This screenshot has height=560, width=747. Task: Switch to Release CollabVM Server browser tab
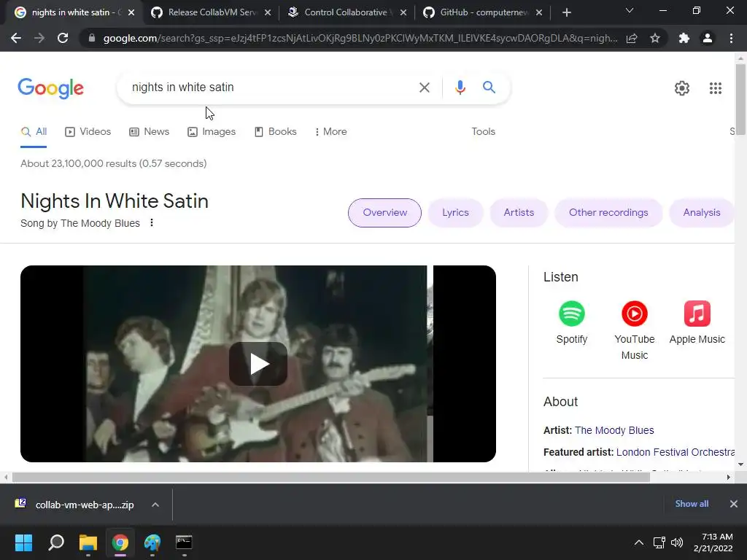[211, 12]
